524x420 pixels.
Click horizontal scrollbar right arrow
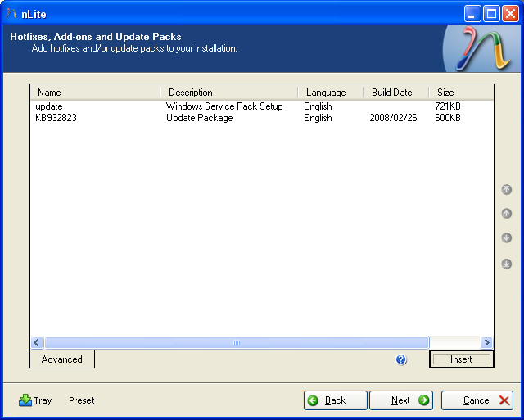[486, 342]
